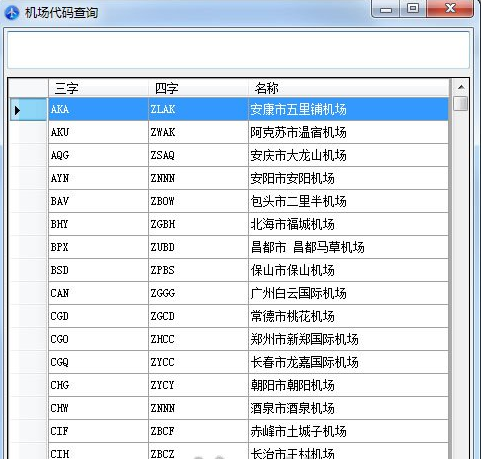
Task: Click the row header beside AYN
Action: pos(28,178)
